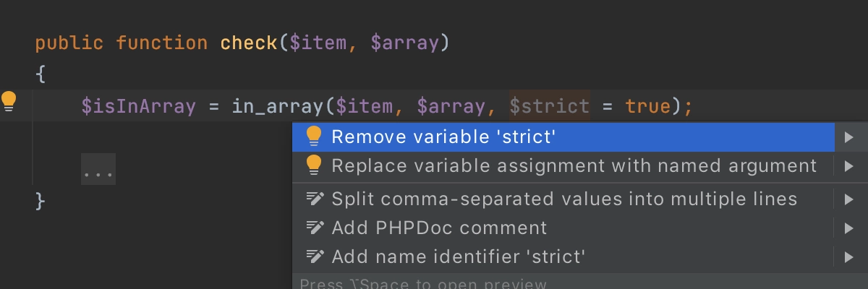
Task: Open submenu arrow for Add PHPDoc comment
Action: 849,228
